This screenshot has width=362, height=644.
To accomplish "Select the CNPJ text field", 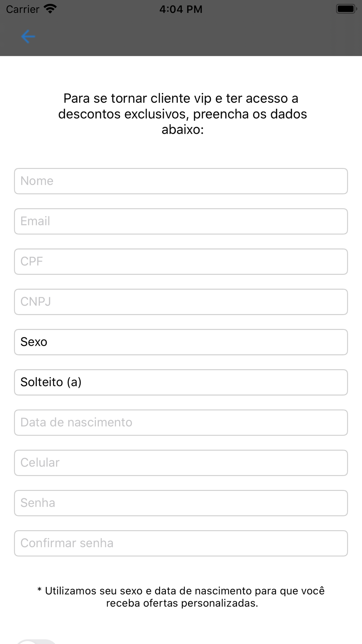I will (x=181, y=302).
